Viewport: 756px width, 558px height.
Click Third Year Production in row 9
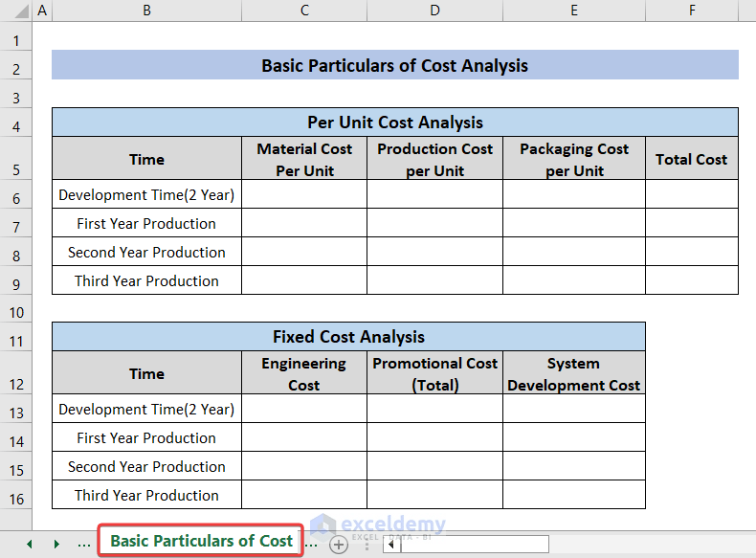(x=146, y=280)
